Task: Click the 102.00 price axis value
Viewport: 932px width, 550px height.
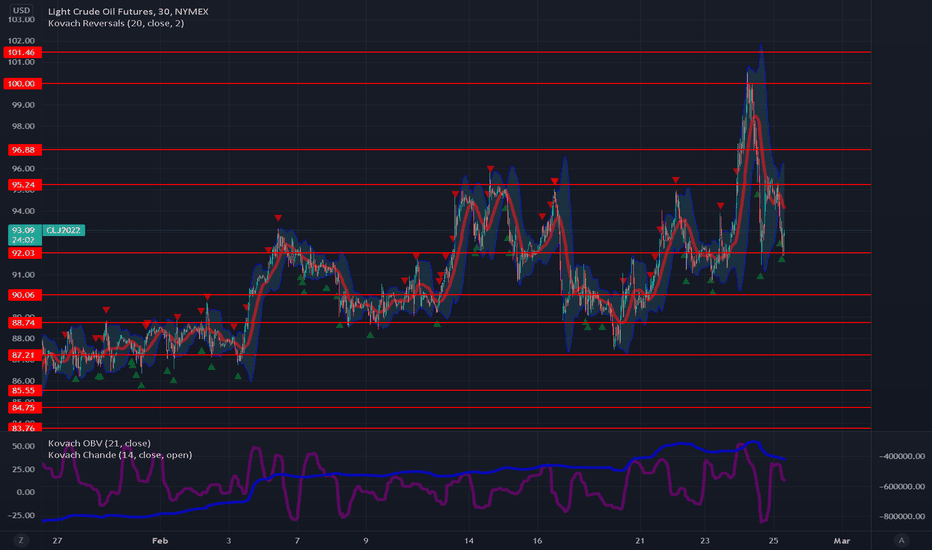Action: click(x=21, y=40)
